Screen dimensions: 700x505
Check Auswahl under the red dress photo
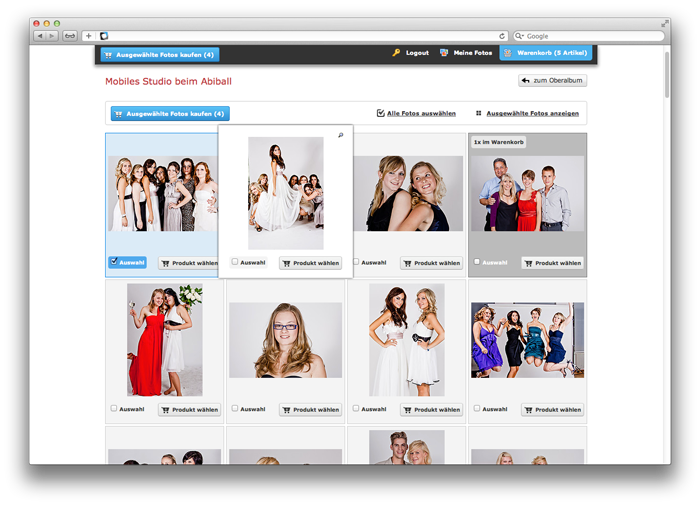pos(114,408)
